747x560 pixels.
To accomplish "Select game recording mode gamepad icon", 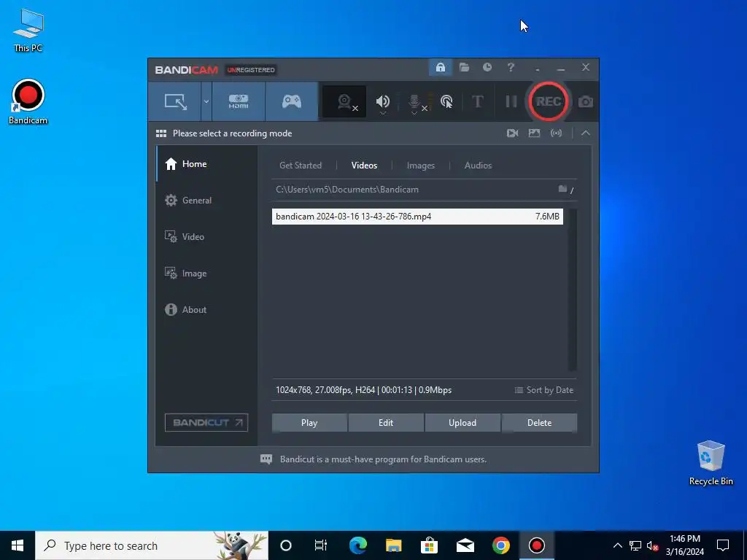I will [x=292, y=101].
